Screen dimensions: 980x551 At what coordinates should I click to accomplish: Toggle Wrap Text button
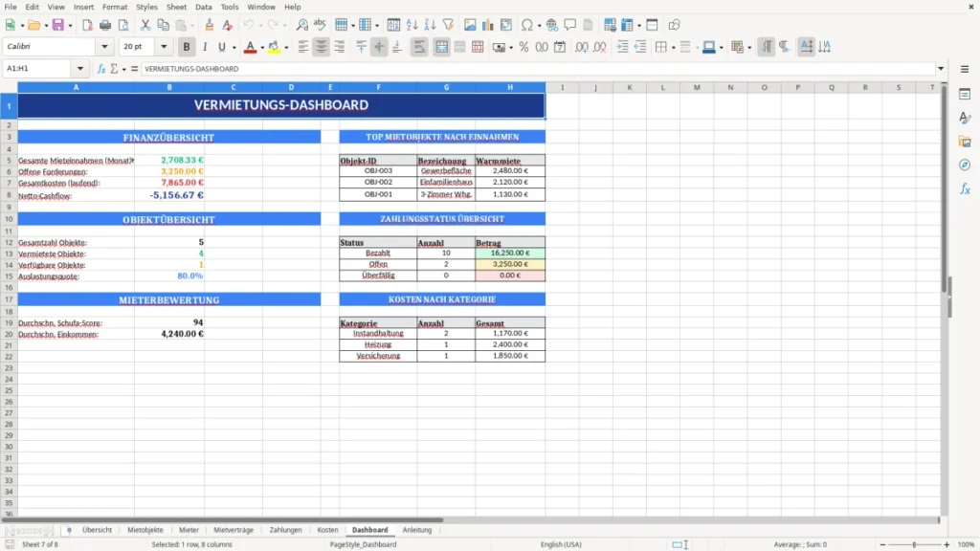click(x=419, y=47)
